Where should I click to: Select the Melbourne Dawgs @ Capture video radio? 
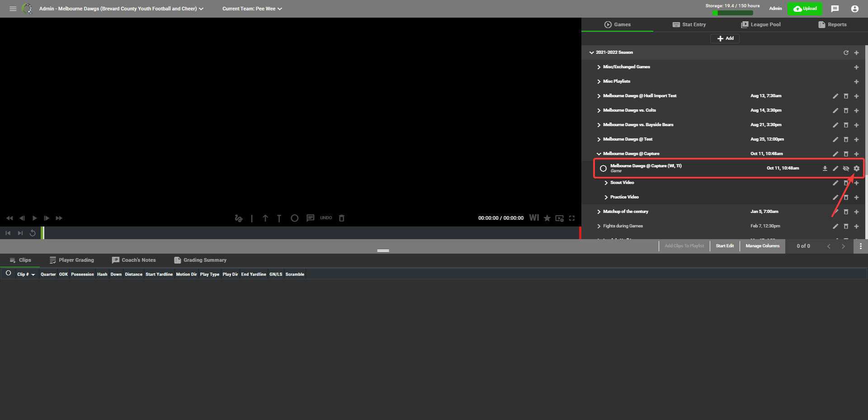click(603, 168)
